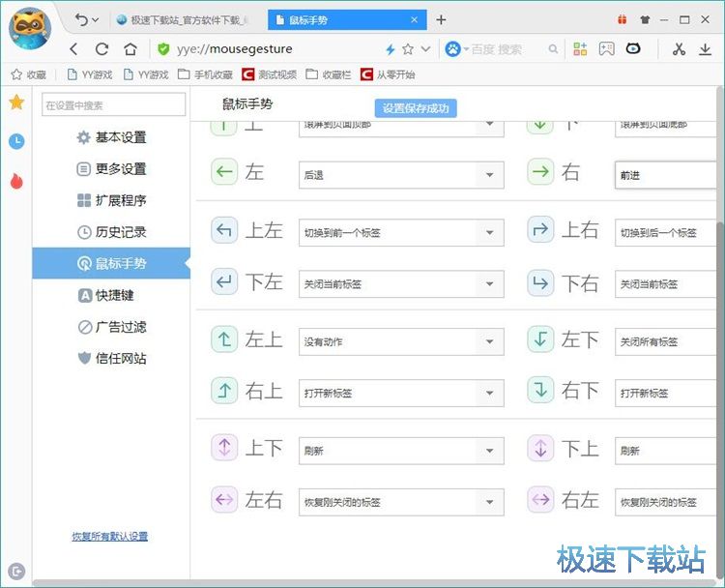Select 更多设置 in the settings menu
This screenshot has width=725, height=588.
click(111, 169)
